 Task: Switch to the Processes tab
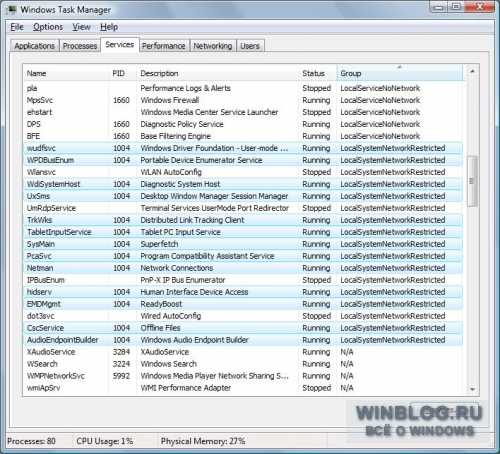pos(80,46)
